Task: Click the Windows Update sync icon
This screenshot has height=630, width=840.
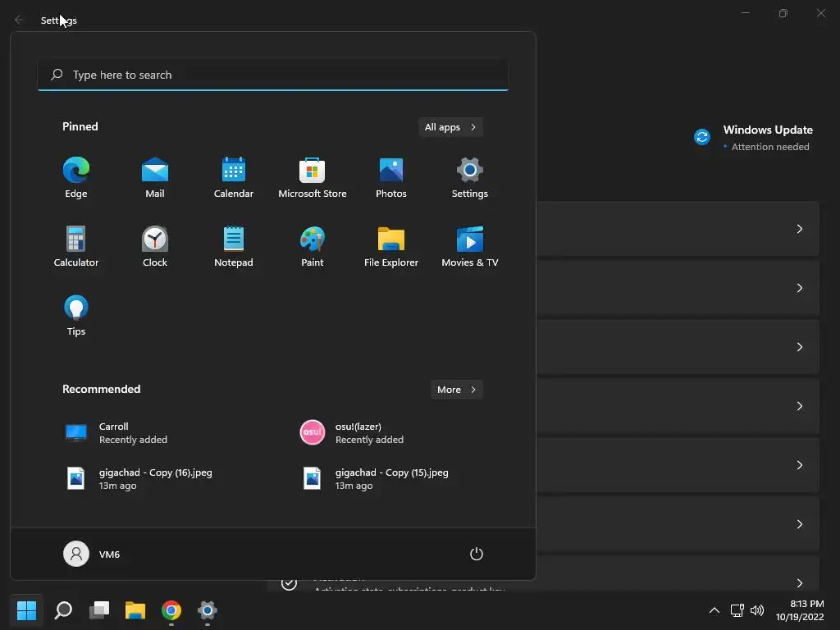Action: 702,137
